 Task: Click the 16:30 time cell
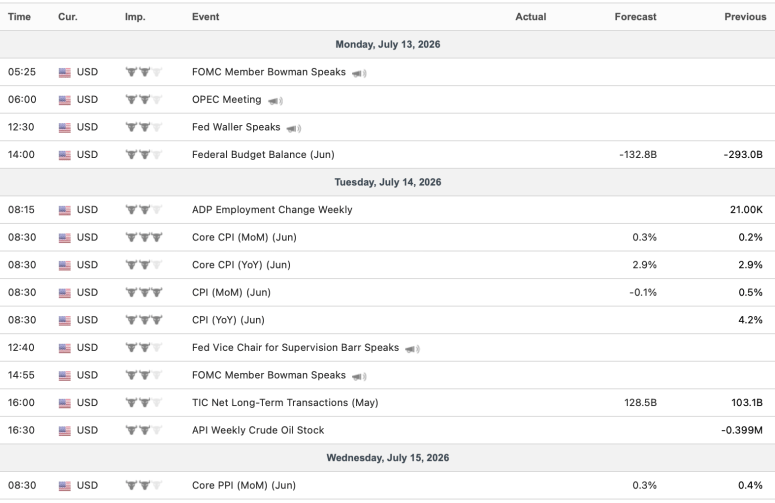click(x=21, y=430)
